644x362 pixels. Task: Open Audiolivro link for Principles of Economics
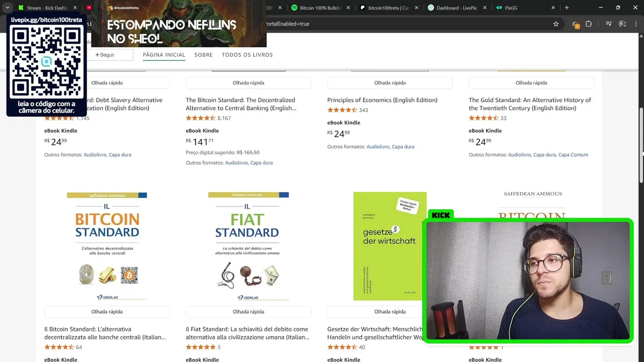coord(378,147)
